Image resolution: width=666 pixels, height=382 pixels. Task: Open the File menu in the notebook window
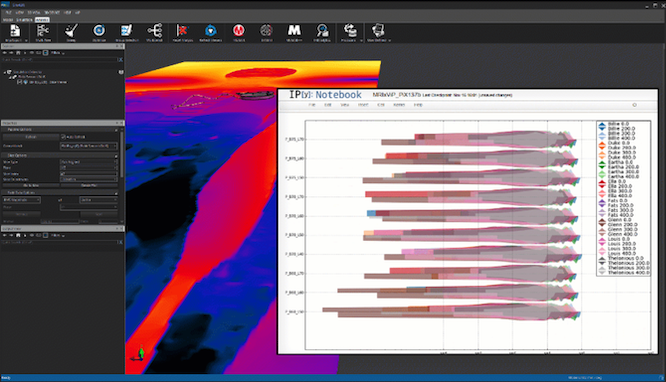point(312,105)
